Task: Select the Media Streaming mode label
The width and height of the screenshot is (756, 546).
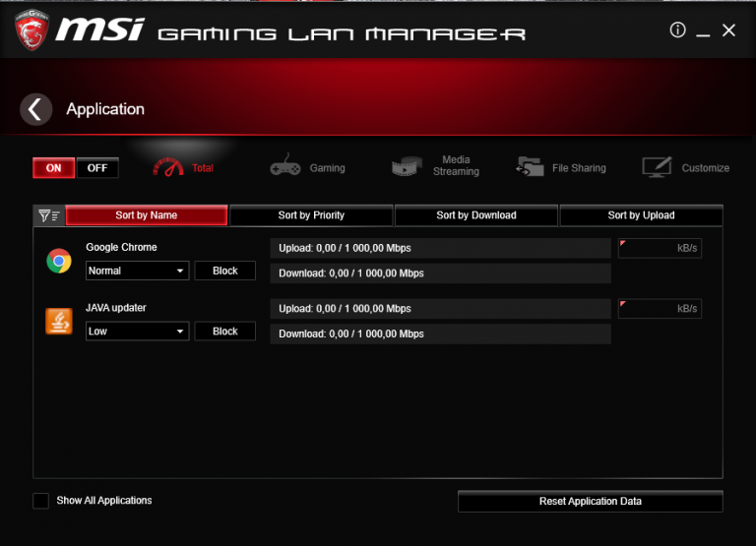Action: [456, 165]
